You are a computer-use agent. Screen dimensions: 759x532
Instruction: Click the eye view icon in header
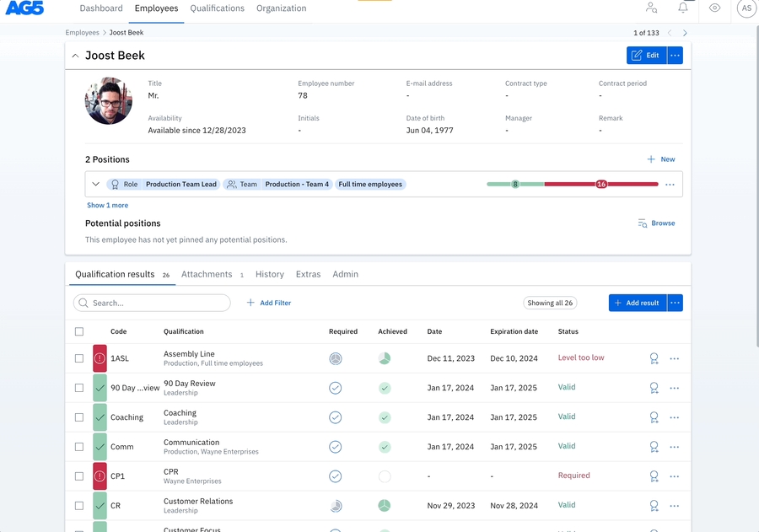pyautogui.click(x=714, y=8)
